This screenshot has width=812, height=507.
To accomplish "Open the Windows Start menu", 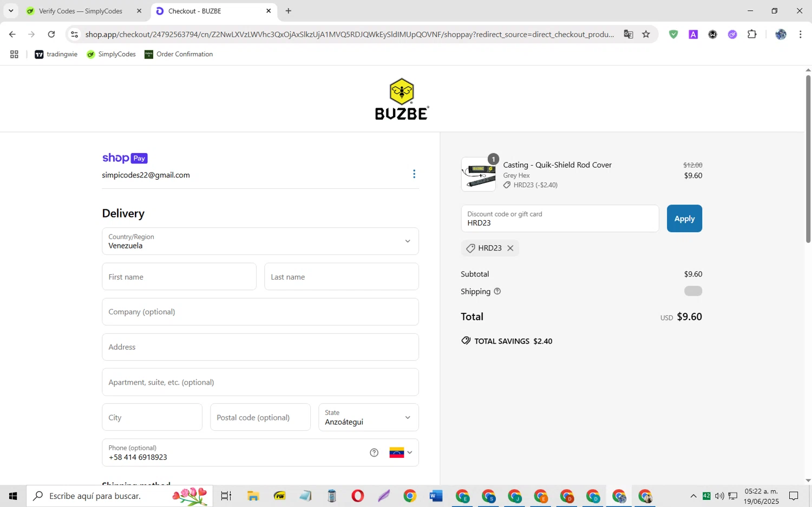I will 13,496.
